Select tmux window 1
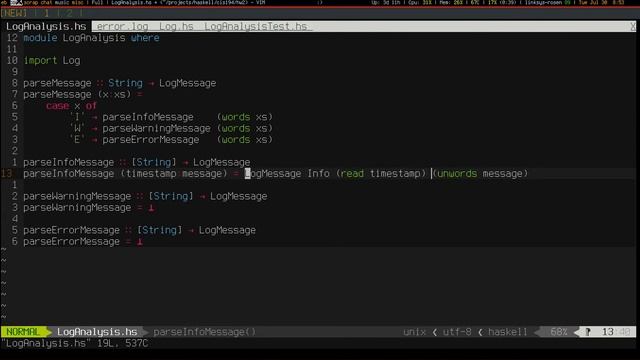This screenshot has height=360, width=640. (x=47, y=13)
